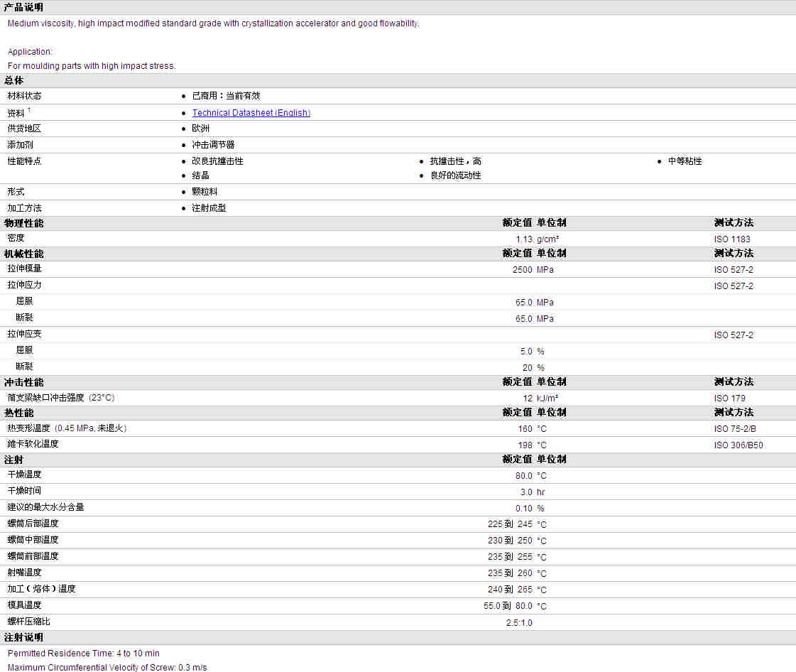Click the 热性能 section heading
The height and width of the screenshot is (672, 796).
pos(19,413)
